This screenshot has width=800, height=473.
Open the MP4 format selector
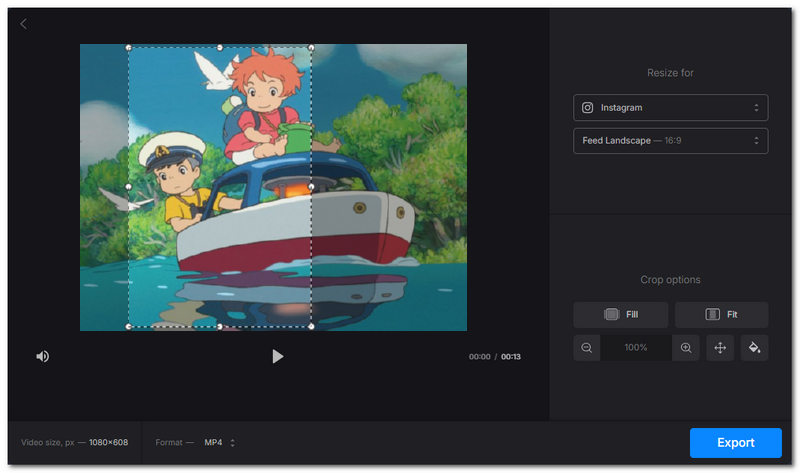click(219, 442)
